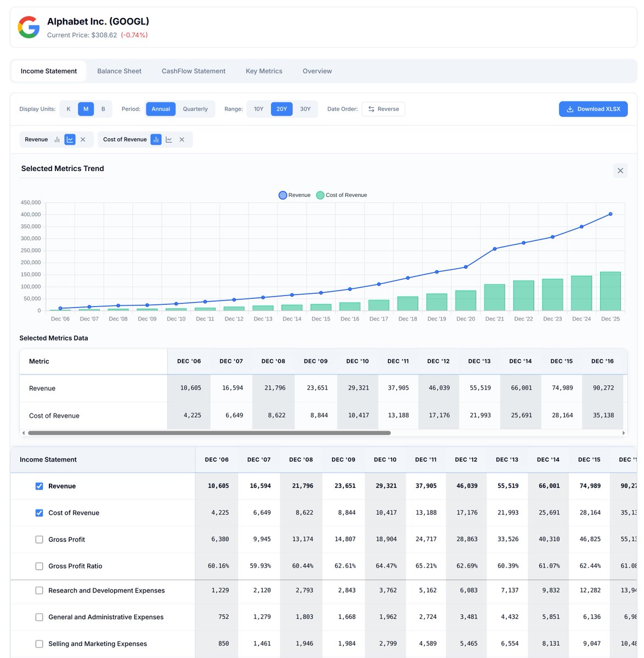Download the XLSX file
The width and height of the screenshot is (644, 658).
593,109
